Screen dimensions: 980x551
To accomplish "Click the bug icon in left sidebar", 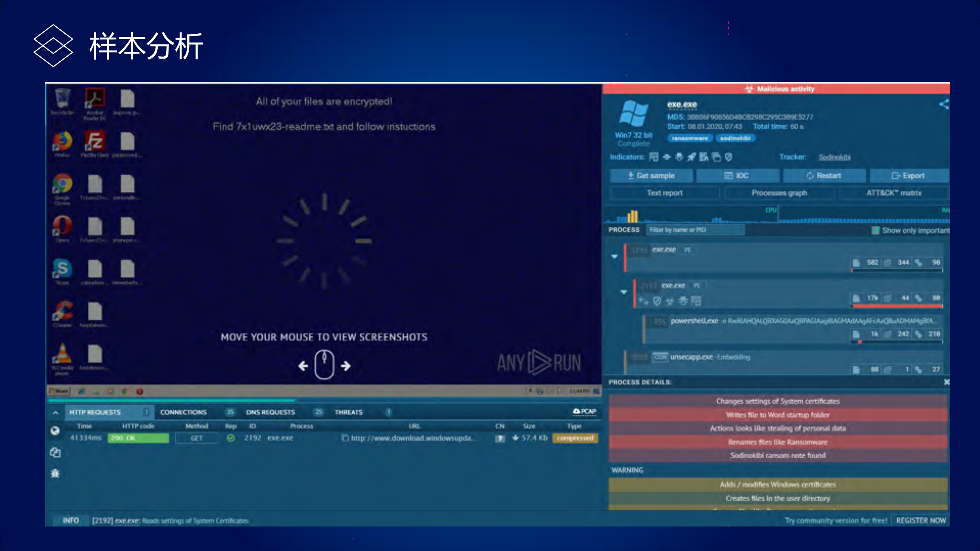I will coord(56,474).
